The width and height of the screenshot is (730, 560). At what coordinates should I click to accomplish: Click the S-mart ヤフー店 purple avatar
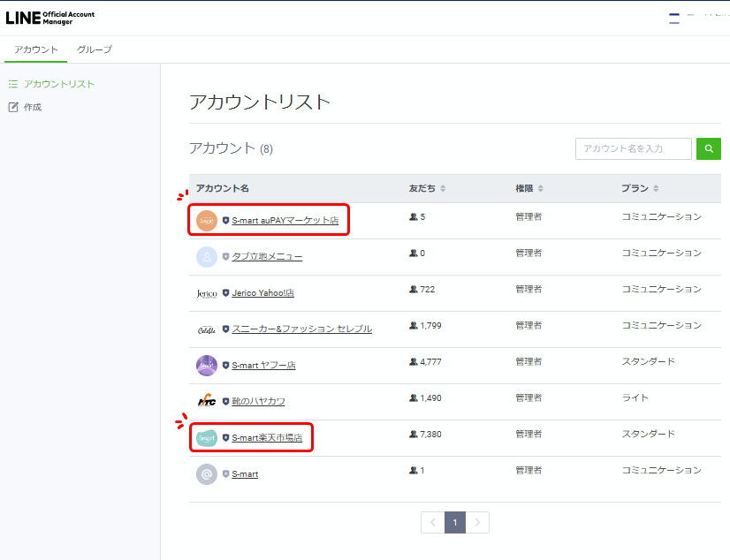pos(206,365)
